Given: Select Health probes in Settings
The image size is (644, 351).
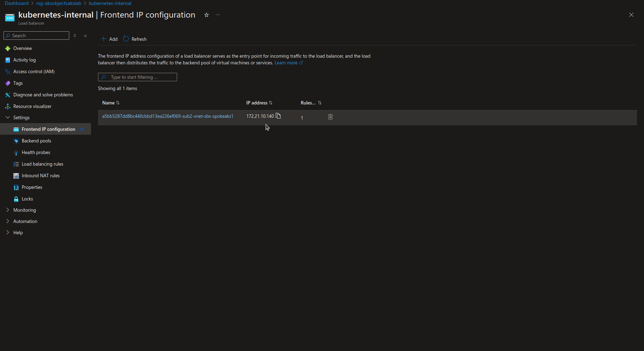Looking at the screenshot, I should click(36, 152).
